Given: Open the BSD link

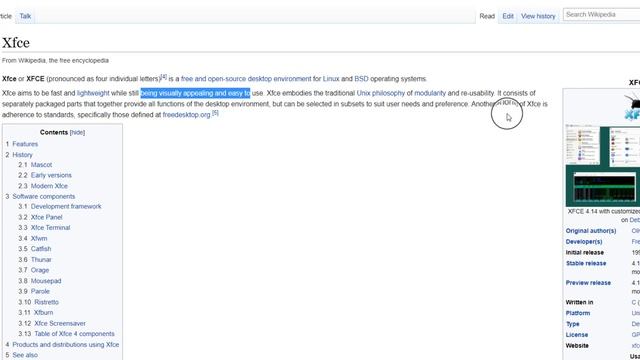Looking at the screenshot, I should tap(361, 79).
